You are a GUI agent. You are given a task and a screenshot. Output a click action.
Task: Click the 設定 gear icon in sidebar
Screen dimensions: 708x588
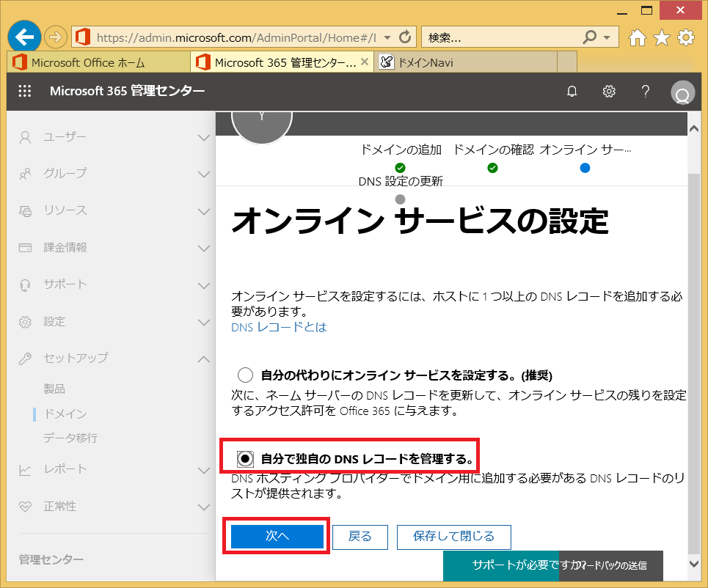click(x=25, y=322)
